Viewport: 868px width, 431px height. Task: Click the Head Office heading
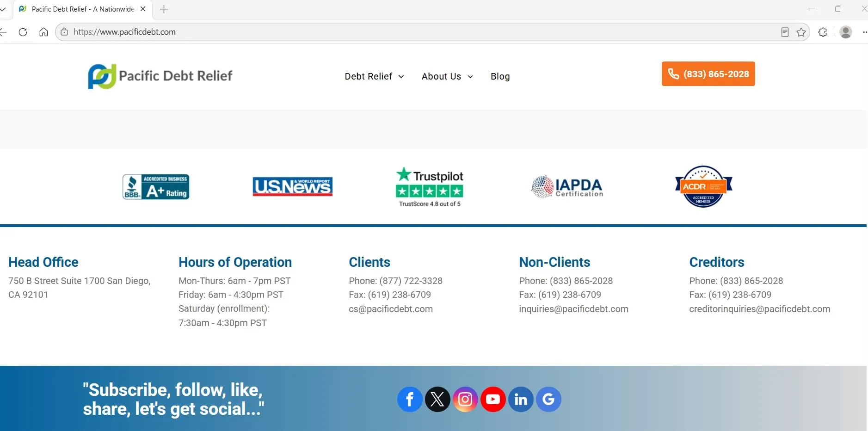point(43,262)
